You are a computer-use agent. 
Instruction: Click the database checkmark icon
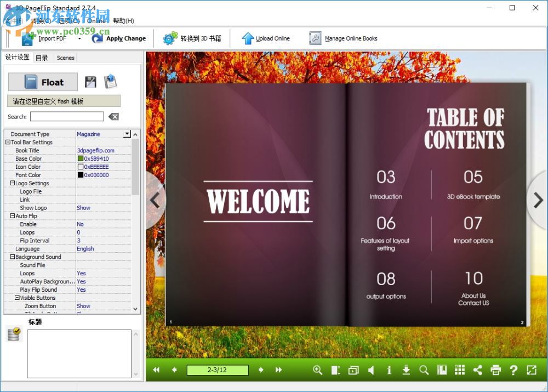pyautogui.click(x=14, y=334)
